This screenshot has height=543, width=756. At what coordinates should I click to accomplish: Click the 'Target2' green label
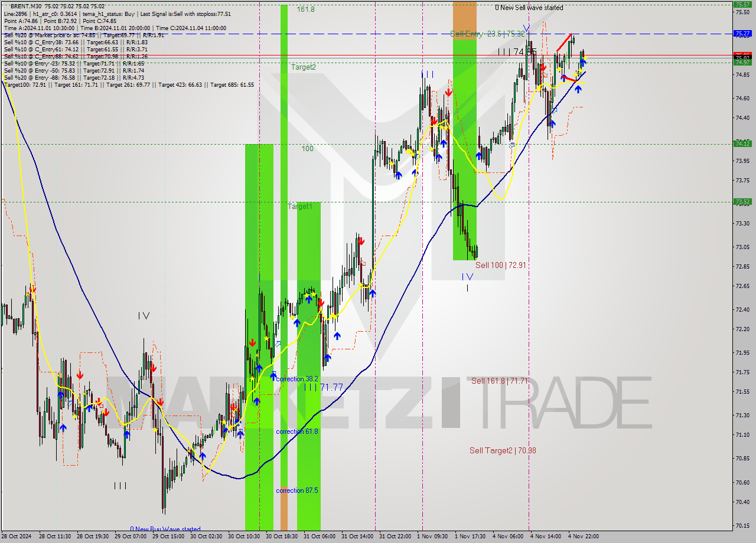coord(303,67)
